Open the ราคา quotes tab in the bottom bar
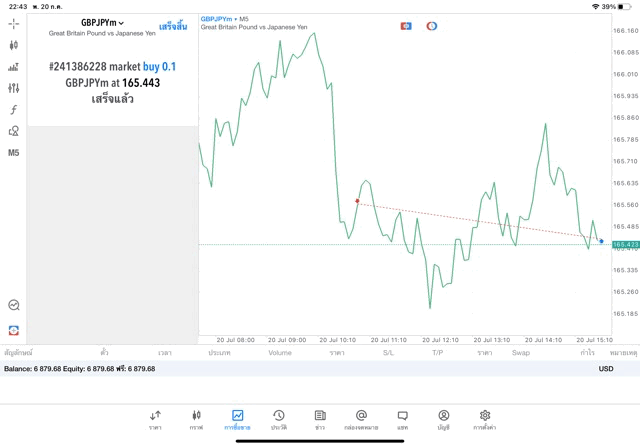This screenshot has height=447, width=640. pos(155,420)
